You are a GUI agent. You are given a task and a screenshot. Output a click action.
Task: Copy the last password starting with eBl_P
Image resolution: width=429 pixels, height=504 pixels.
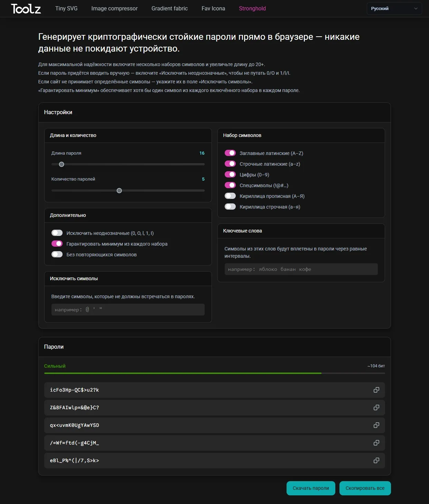point(376,460)
